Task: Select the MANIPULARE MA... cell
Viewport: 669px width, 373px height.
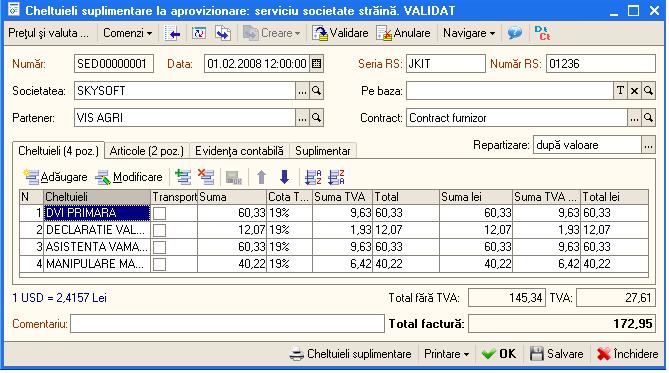Action: [x=97, y=264]
